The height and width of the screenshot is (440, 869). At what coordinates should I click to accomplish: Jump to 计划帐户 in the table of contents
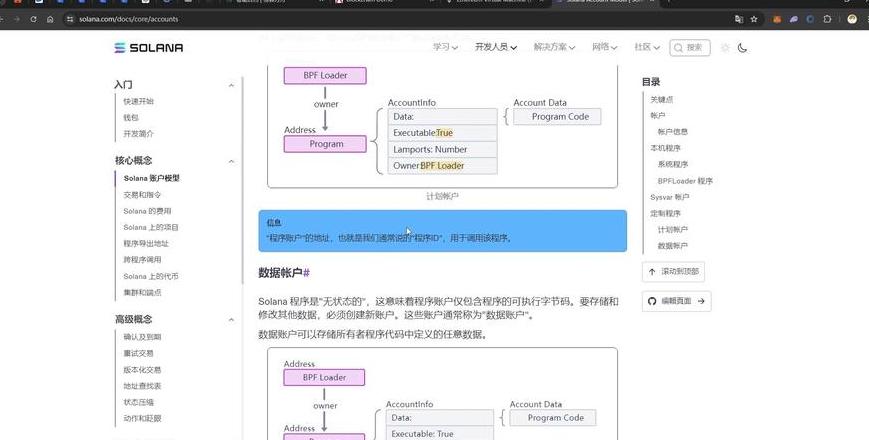click(x=672, y=229)
